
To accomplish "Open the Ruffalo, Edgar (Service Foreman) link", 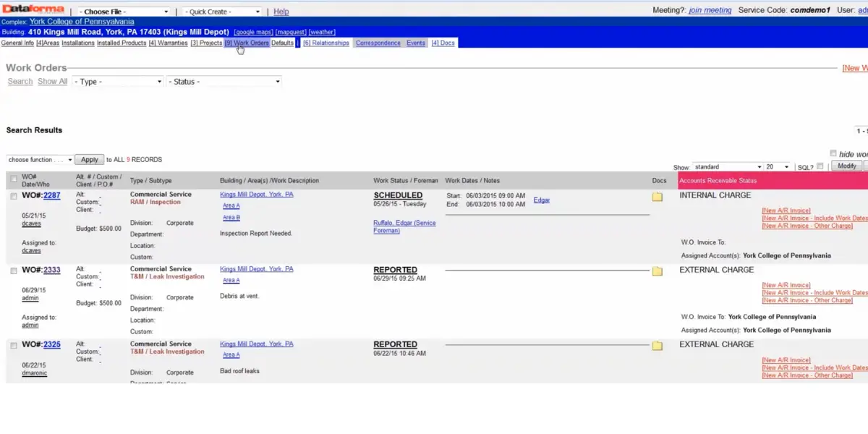I will (405, 226).
